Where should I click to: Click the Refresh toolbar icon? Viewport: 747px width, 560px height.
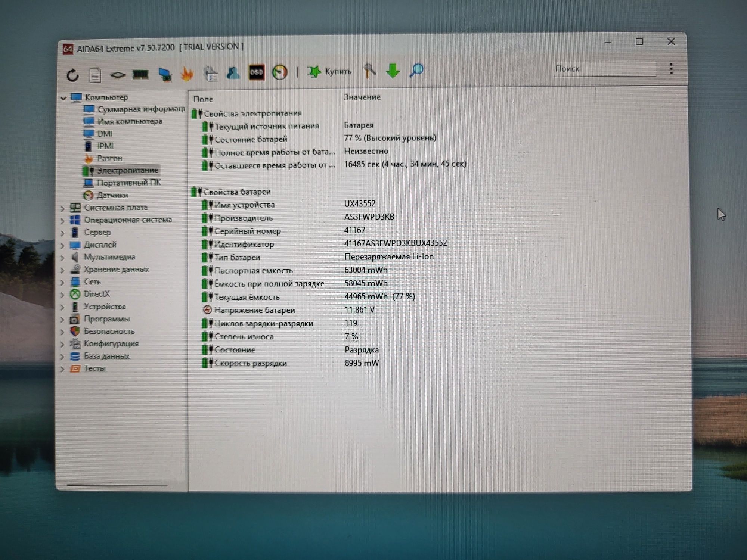click(72, 75)
